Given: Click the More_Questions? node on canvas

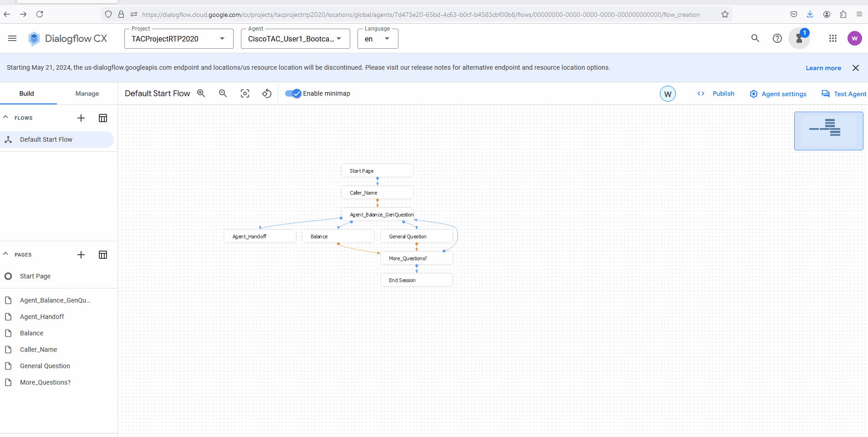Looking at the screenshot, I should (417, 258).
